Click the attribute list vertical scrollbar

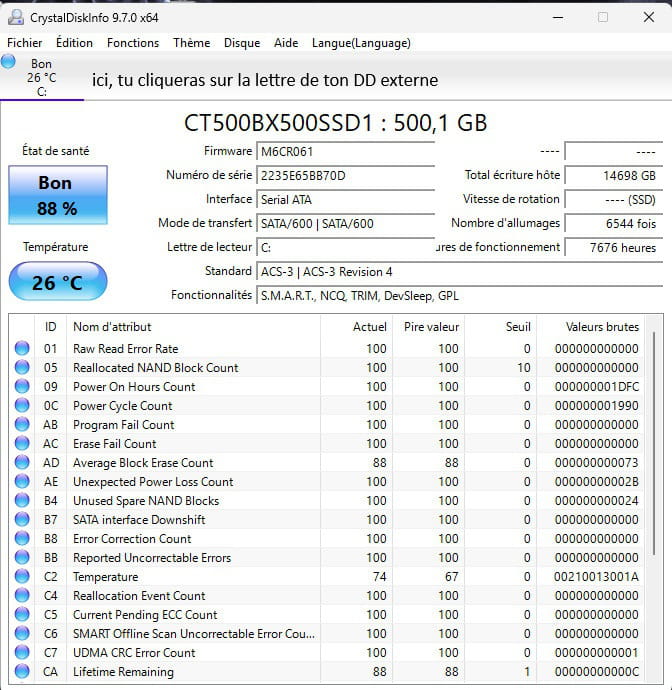[x=654, y=443]
